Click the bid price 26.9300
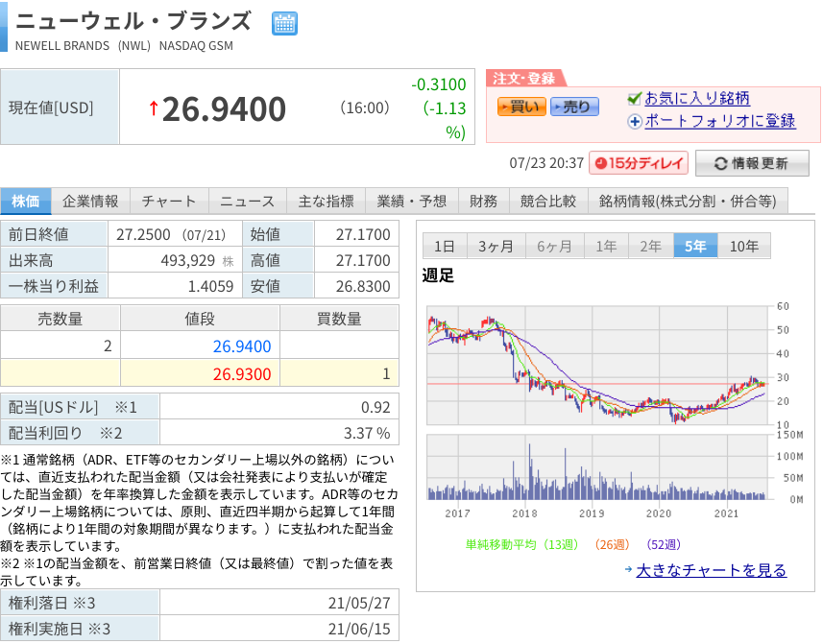Screen dimensions: 823x644 (242, 374)
